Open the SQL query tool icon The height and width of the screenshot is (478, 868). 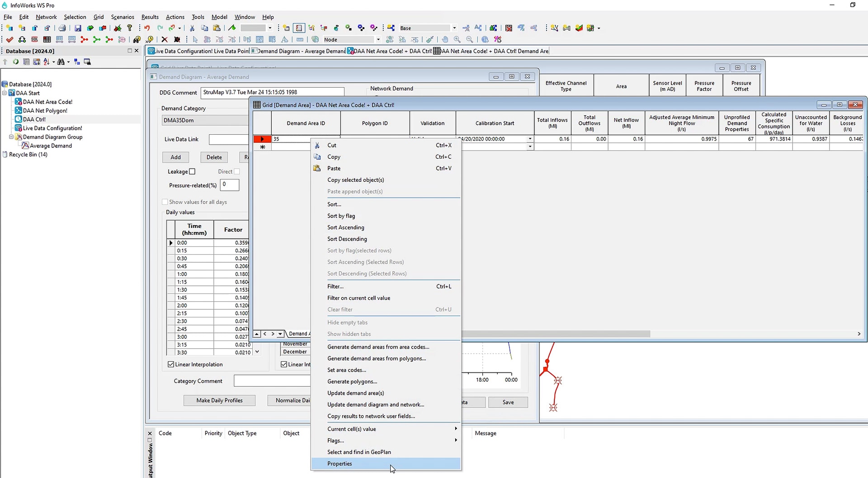(x=34, y=40)
